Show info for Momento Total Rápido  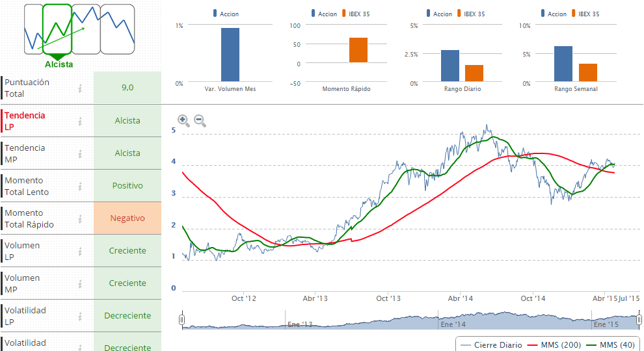80,218
